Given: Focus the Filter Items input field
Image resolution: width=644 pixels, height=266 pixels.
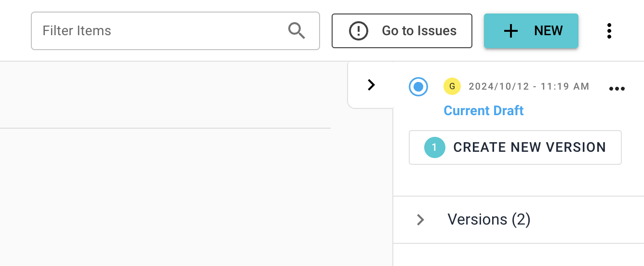Looking at the screenshot, I should click(x=159, y=31).
